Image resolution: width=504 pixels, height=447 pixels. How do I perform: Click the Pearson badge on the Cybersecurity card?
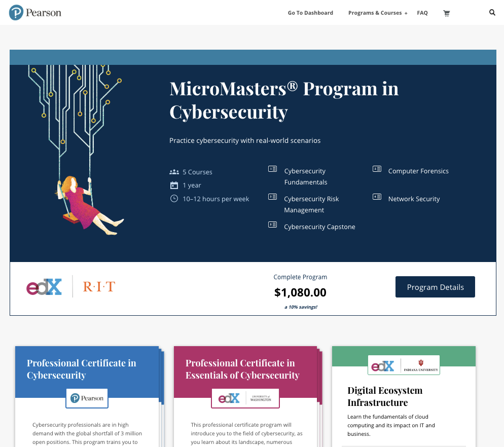[x=87, y=398]
